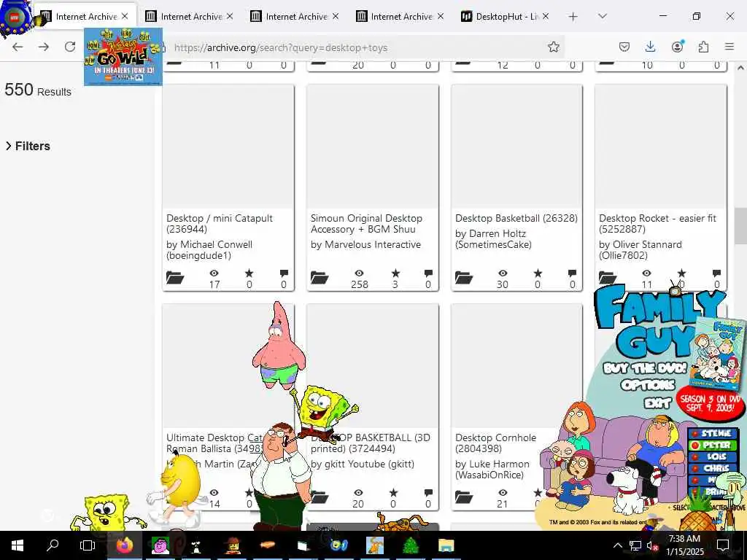Bookmark this page with the star icon
747x560 pixels.
pyautogui.click(x=553, y=47)
